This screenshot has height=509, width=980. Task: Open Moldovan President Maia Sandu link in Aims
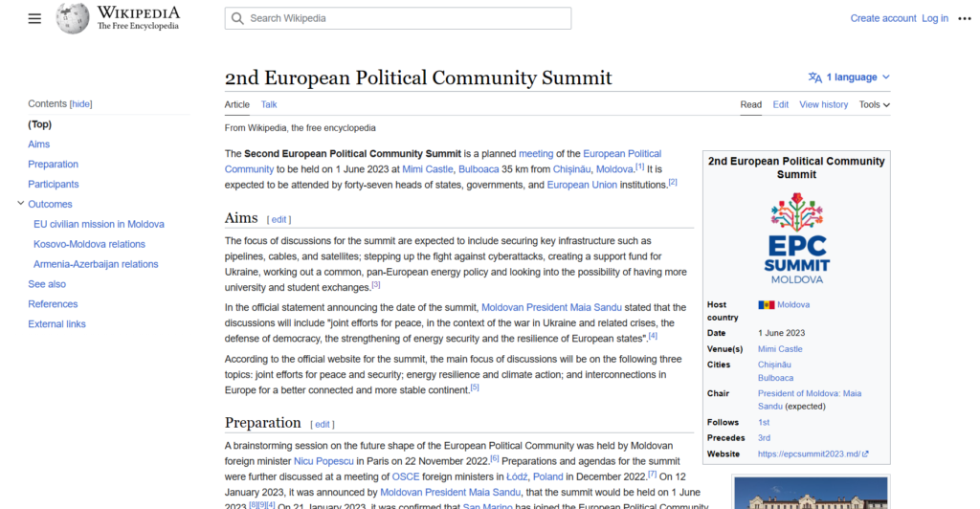[551, 307]
